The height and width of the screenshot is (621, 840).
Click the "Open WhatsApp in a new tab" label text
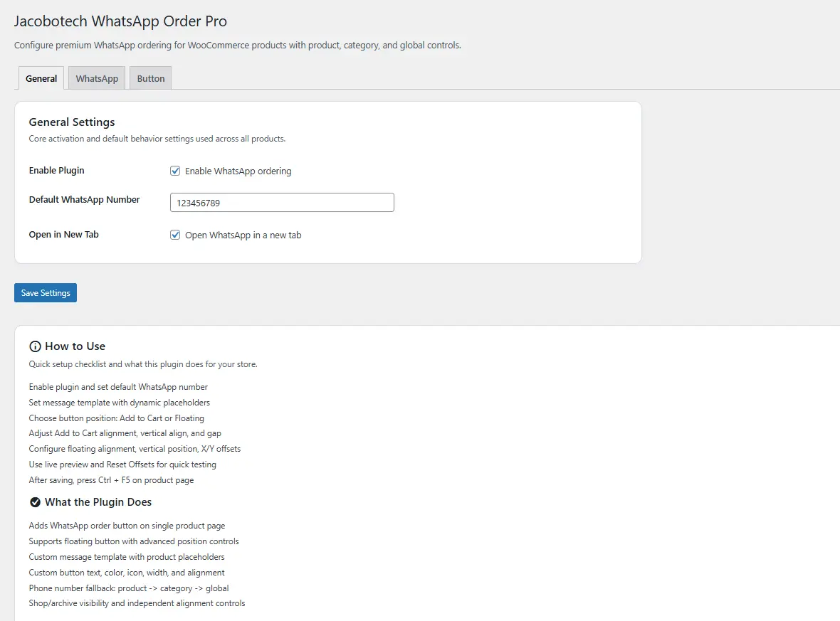[x=243, y=235]
